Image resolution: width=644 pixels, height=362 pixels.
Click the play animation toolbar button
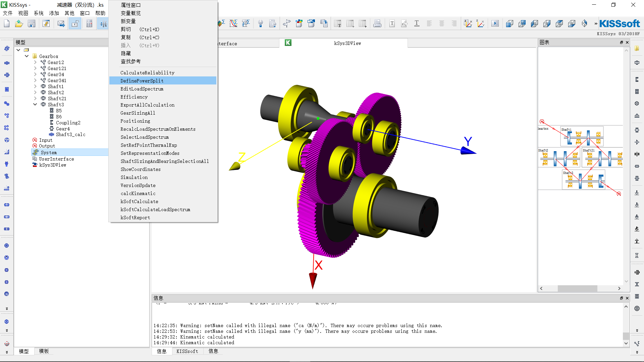495,23
